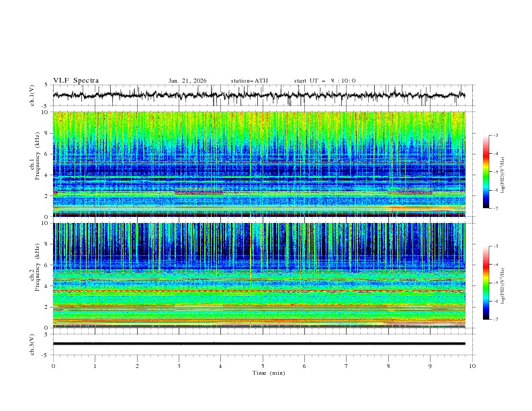This screenshot has width=532, height=411.
Task: Click time axis tick label "7"
Action: (347, 366)
